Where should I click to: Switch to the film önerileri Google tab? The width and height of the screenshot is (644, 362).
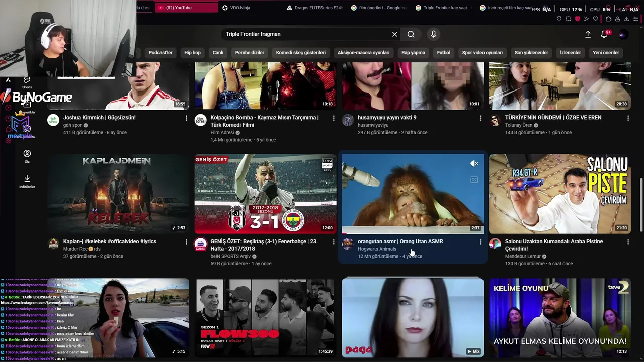tap(379, 8)
